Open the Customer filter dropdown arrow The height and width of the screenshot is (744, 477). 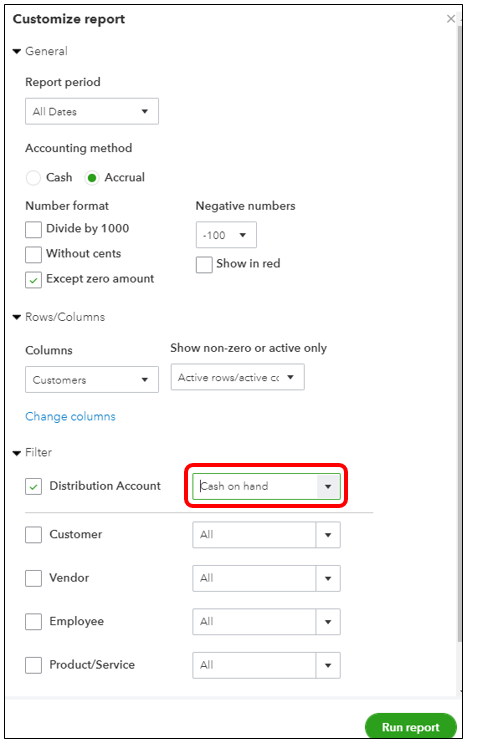tap(328, 535)
